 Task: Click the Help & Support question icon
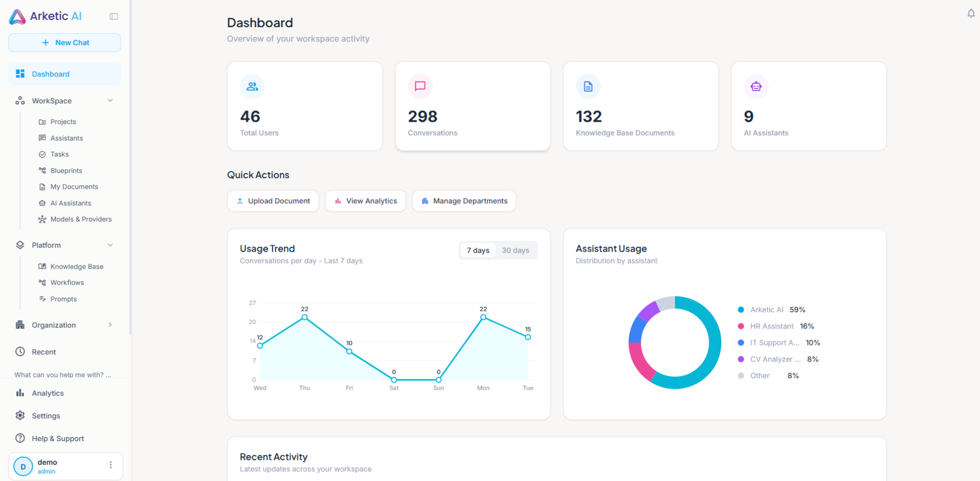click(x=20, y=438)
